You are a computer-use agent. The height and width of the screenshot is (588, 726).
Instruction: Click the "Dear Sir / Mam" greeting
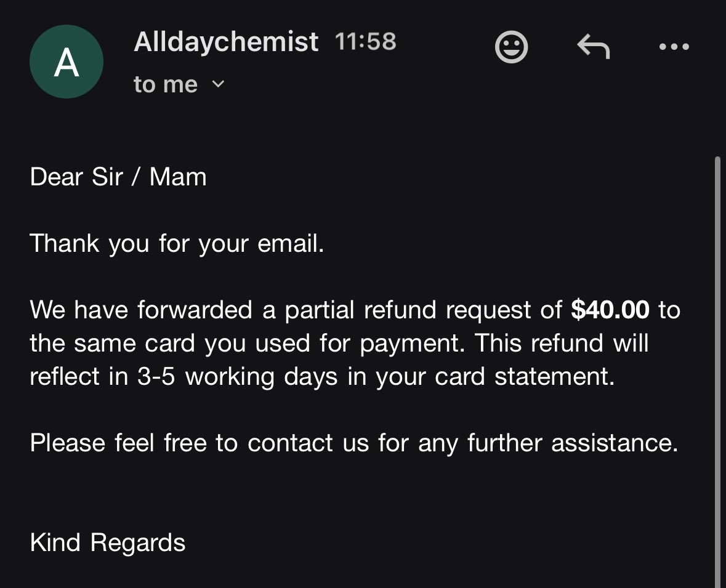pyautogui.click(x=118, y=177)
